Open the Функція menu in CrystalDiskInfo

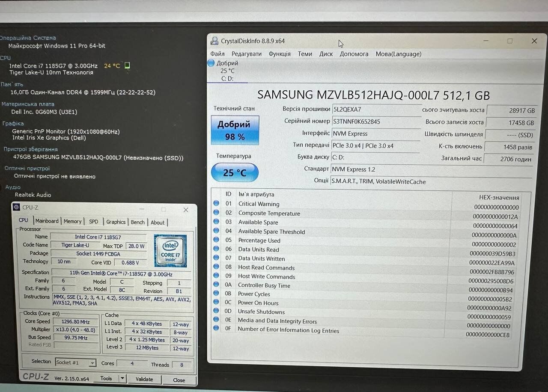[x=280, y=54]
